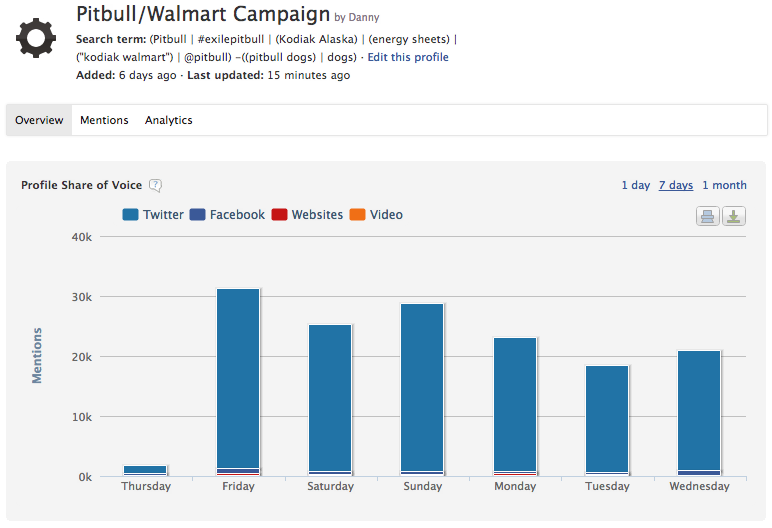The image size is (772, 528).
Task: Click the Thursday mentions bar
Action: pyautogui.click(x=146, y=470)
